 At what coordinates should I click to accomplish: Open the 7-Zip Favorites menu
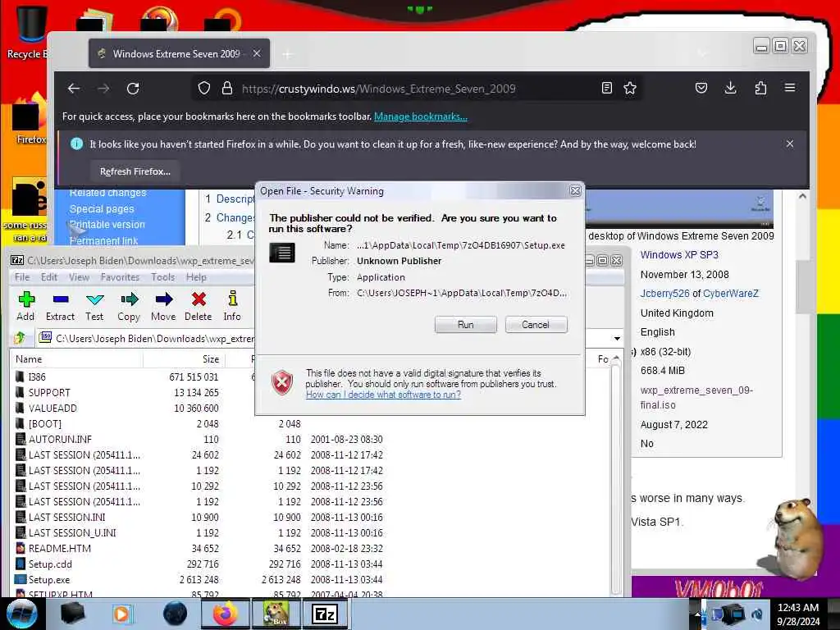(120, 277)
